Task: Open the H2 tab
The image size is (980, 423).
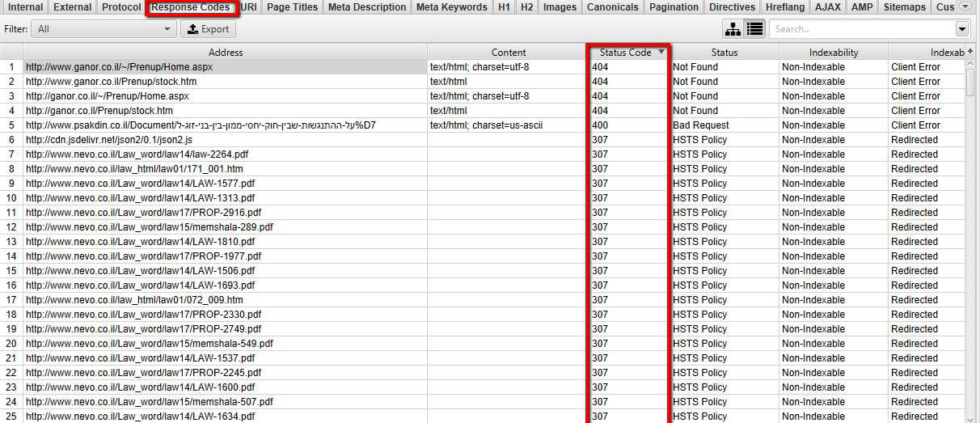Action: (527, 7)
